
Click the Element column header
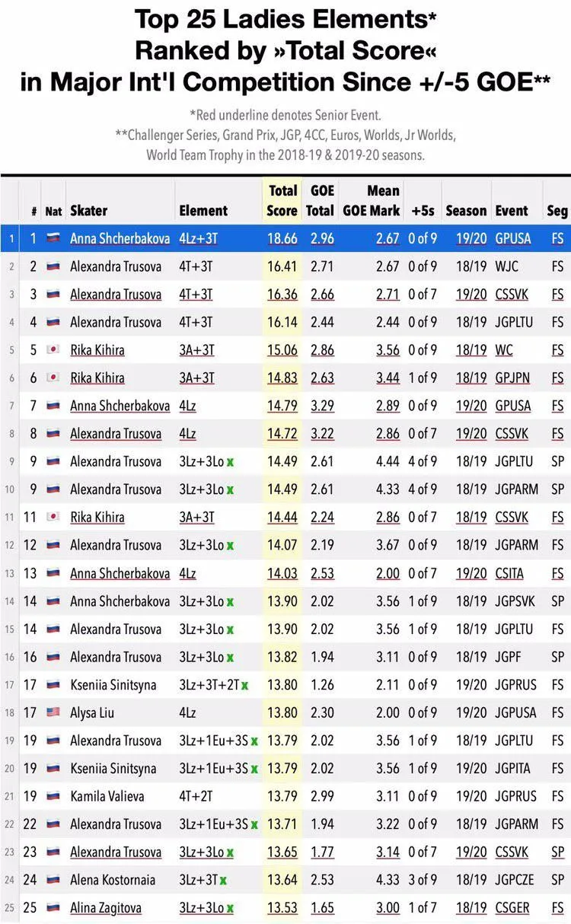(x=203, y=211)
